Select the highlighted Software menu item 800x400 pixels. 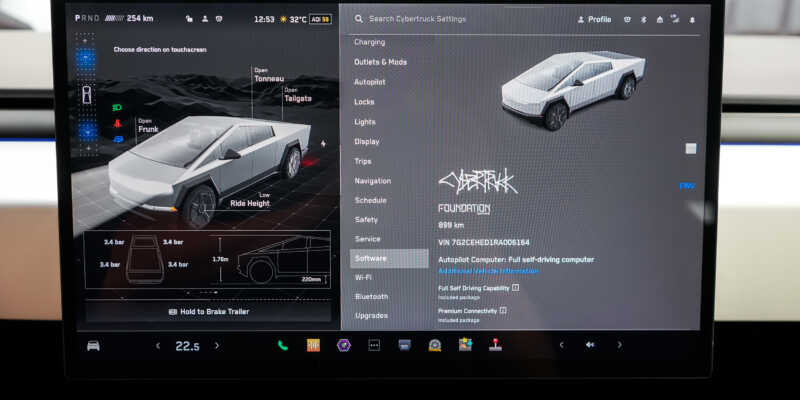click(389, 259)
